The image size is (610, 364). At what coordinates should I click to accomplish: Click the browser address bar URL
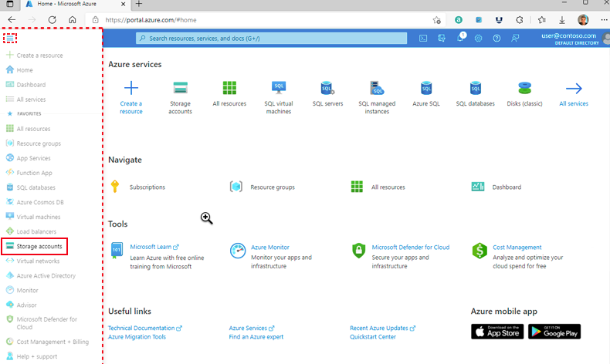(151, 20)
